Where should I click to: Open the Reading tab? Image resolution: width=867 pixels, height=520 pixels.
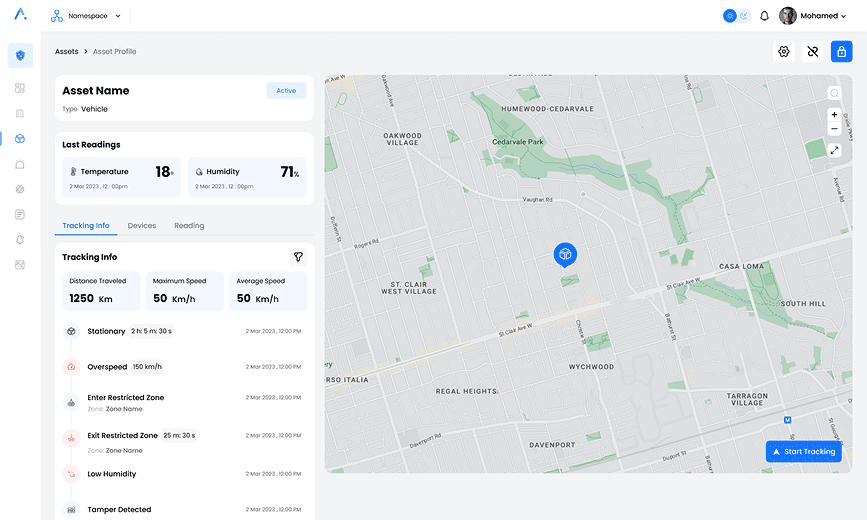[189, 226]
